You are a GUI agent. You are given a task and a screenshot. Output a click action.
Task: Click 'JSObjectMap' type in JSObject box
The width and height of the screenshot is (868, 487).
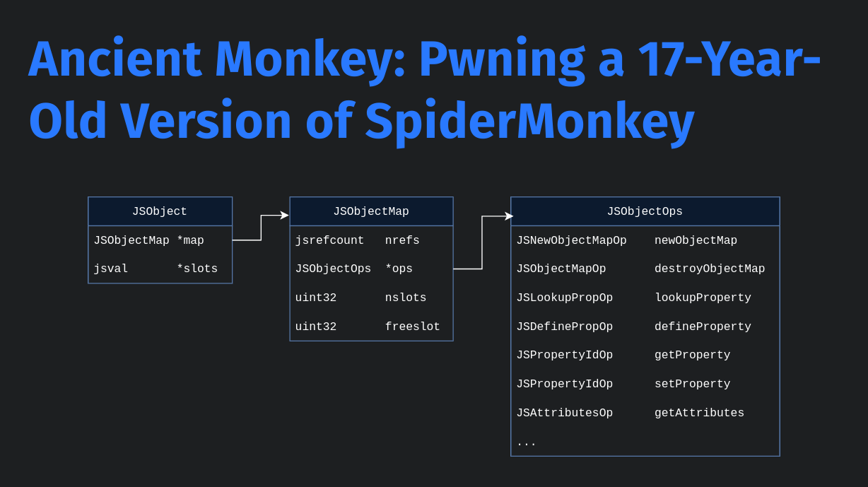point(131,240)
